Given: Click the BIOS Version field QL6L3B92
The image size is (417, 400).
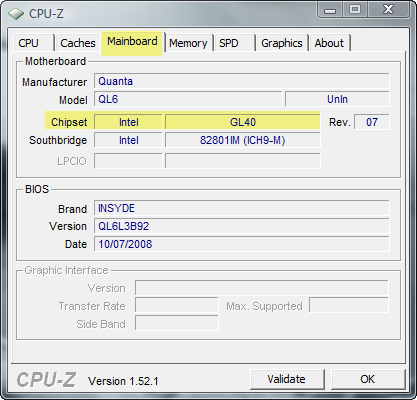Looking at the screenshot, I should point(242,226).
